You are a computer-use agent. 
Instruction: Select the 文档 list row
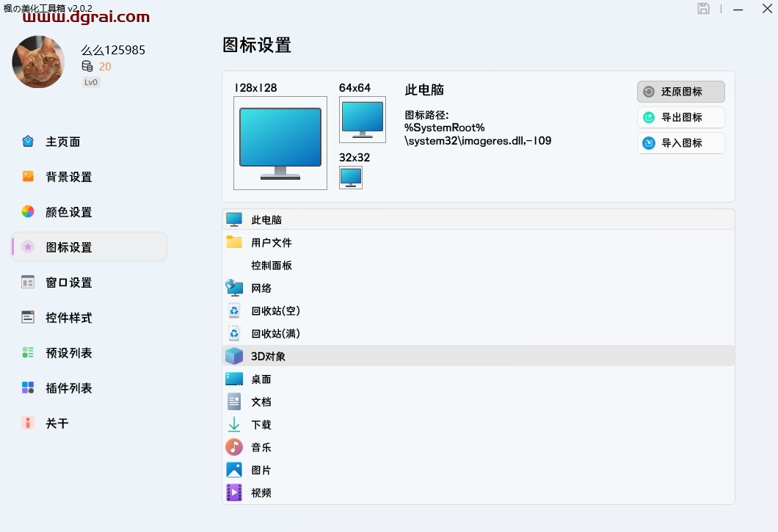[x=479, y=402]
